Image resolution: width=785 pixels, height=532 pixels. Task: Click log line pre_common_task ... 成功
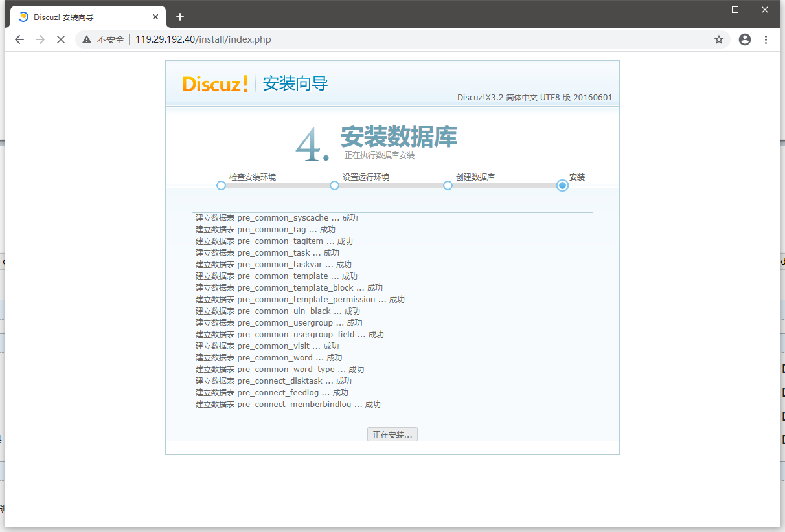click(267, 253)
